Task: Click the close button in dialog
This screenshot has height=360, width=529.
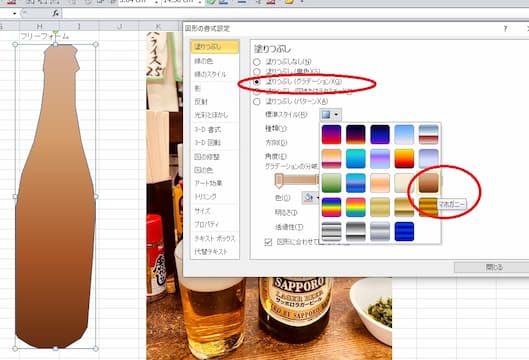Action: [x=494, y=267]
